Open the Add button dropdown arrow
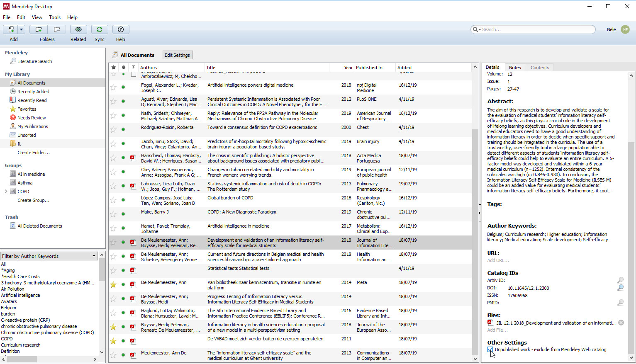 [22, 29]
